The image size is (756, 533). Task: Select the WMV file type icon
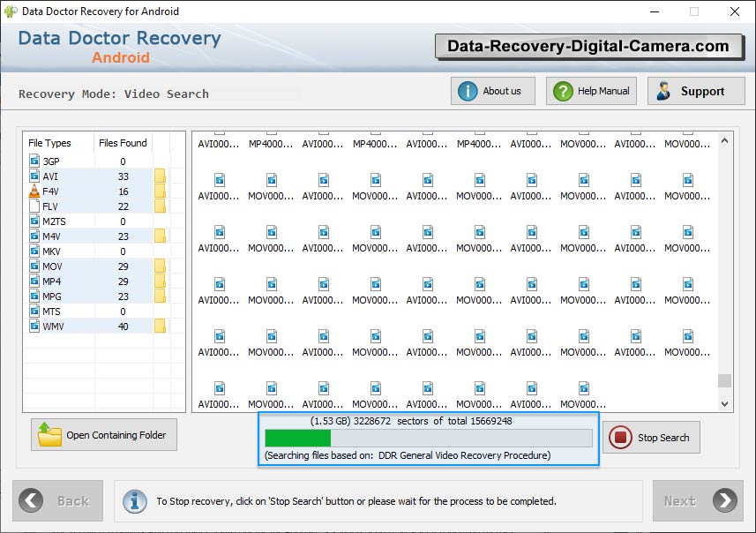[34, 326]
